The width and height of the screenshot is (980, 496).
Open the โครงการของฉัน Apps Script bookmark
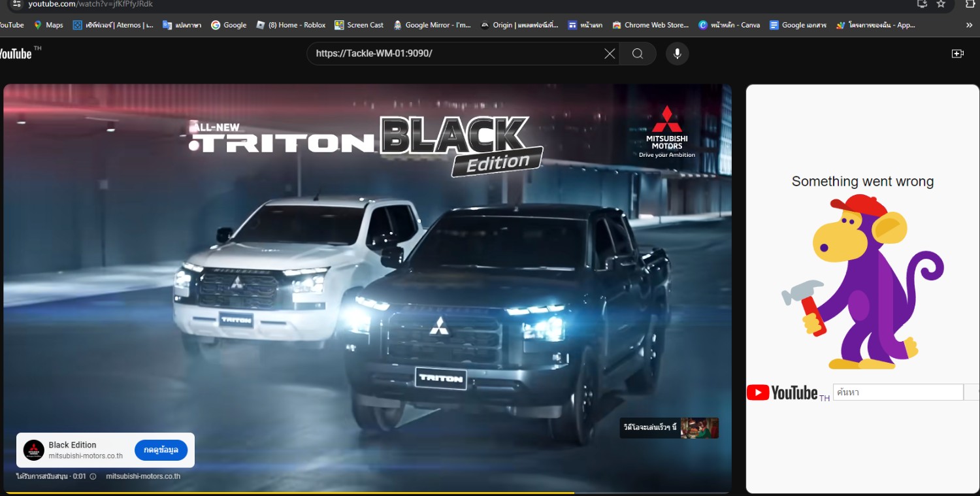point(876,25)
